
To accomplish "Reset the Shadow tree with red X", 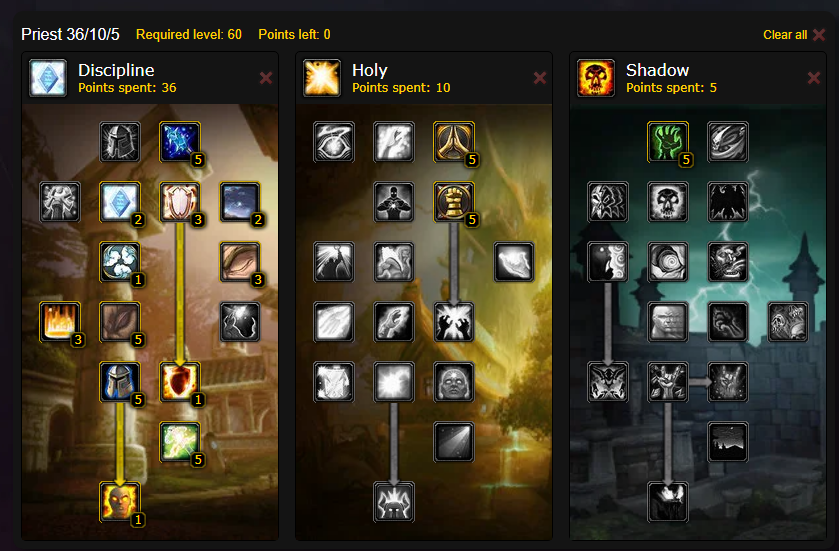I will click(x=814, y=78).
